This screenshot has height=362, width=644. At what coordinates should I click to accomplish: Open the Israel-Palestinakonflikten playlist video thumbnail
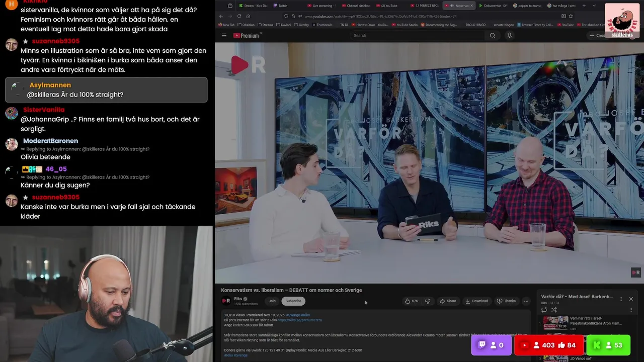[555, 322]
